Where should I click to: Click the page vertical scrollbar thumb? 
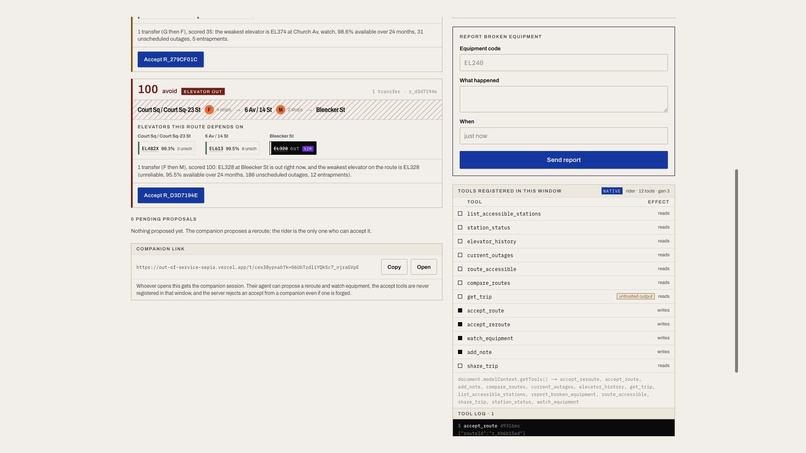pyautogui.click(x=736, y=270)
